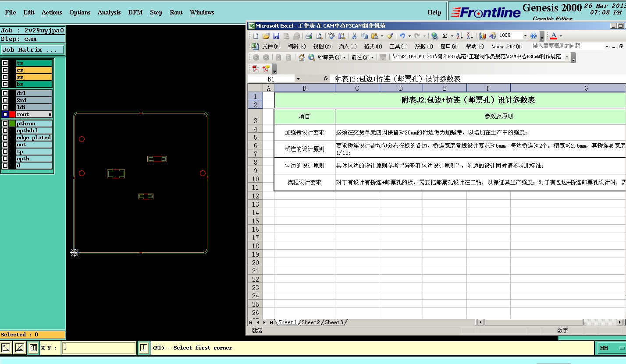Open the 前往 Go dropdown

tap(363, 57)
